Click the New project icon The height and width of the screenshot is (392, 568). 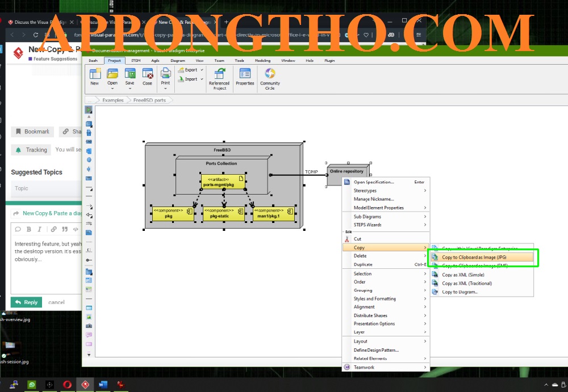(95, 74)
